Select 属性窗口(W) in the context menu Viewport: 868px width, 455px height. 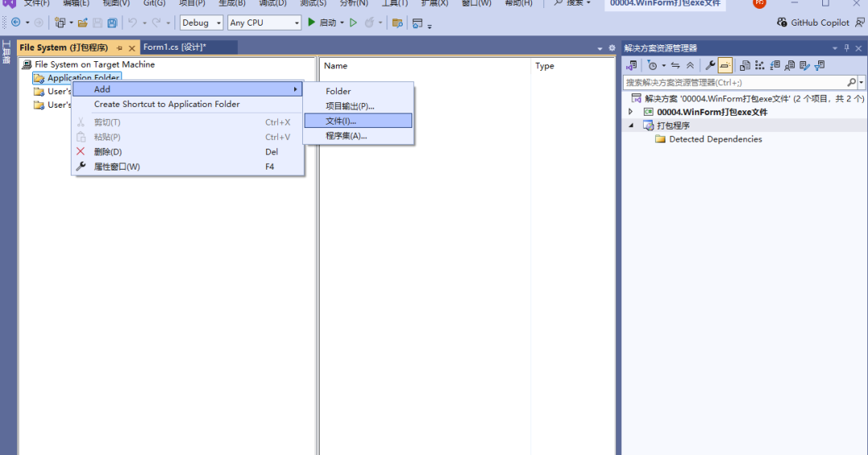tap(187, 166)
